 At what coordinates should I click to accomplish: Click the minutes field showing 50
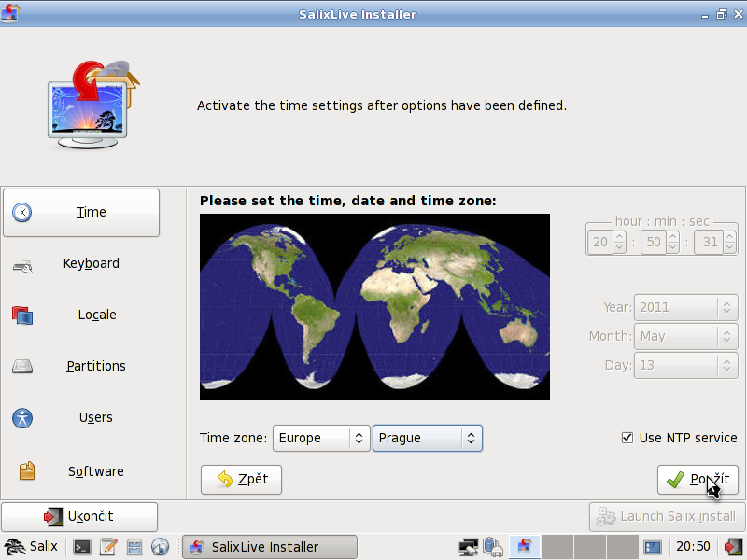tap(654, 242)
